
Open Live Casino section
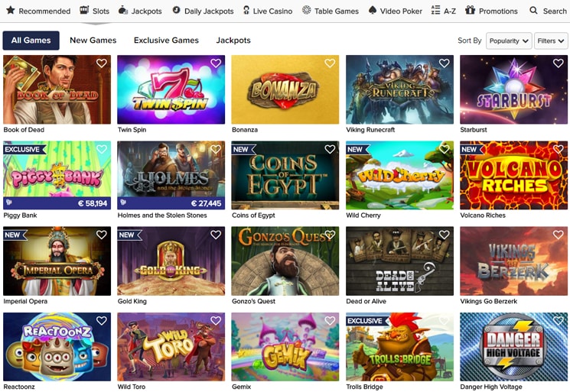point(268,11)
